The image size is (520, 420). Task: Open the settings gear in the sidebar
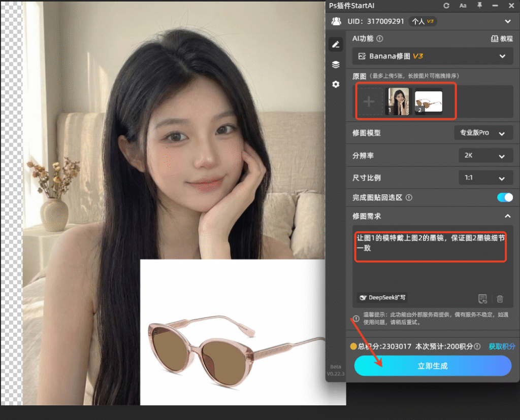(335, 84)
